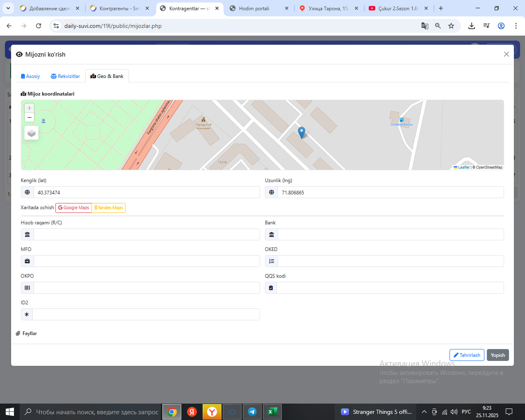Open the map layers control
The height and width of the screenshot is (420, 525).
coord(32,133)
